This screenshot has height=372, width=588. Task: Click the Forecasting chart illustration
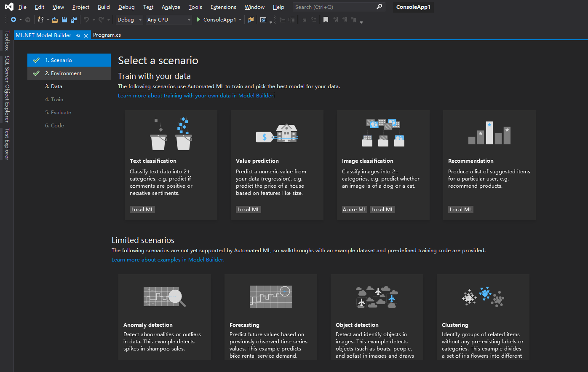coord(271,297)
